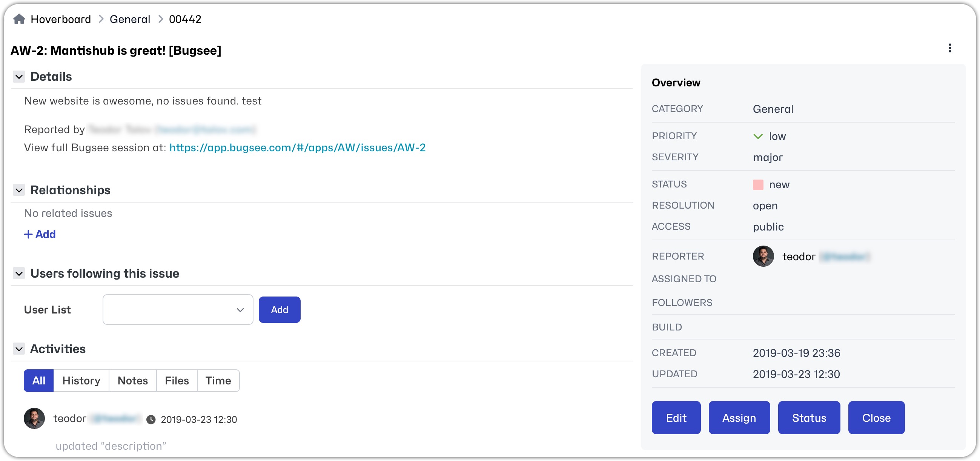The width and height of the screenshot is (980, 461).
Task: Click status value 'new'
Action: pos(779,184)
